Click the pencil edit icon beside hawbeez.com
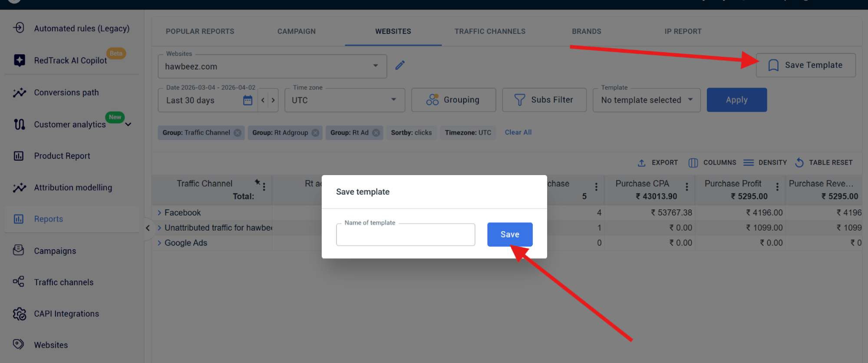 (400, 66)
